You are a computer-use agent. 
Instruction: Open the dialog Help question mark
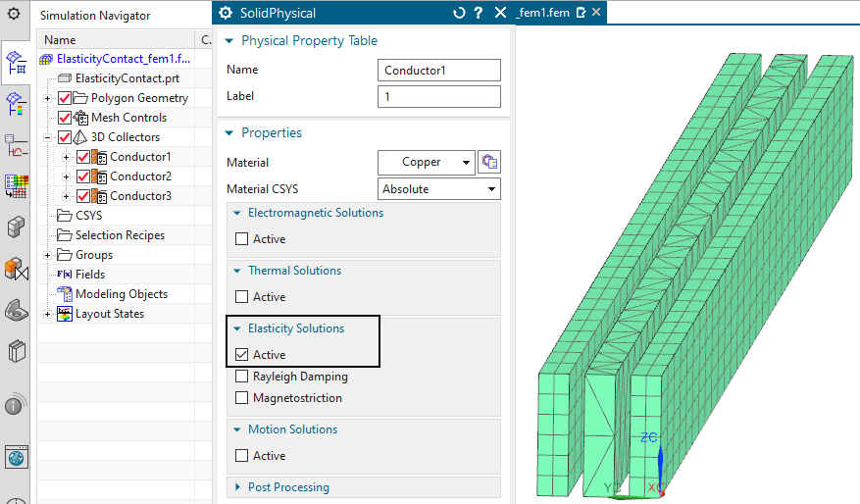[478, 13]
